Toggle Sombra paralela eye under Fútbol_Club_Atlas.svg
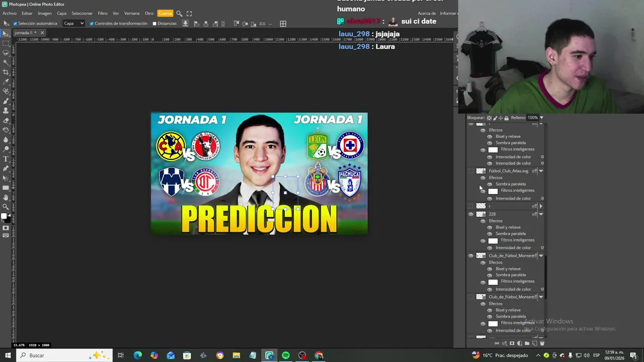The image size is (644, 362). click(x=490, y=184)
